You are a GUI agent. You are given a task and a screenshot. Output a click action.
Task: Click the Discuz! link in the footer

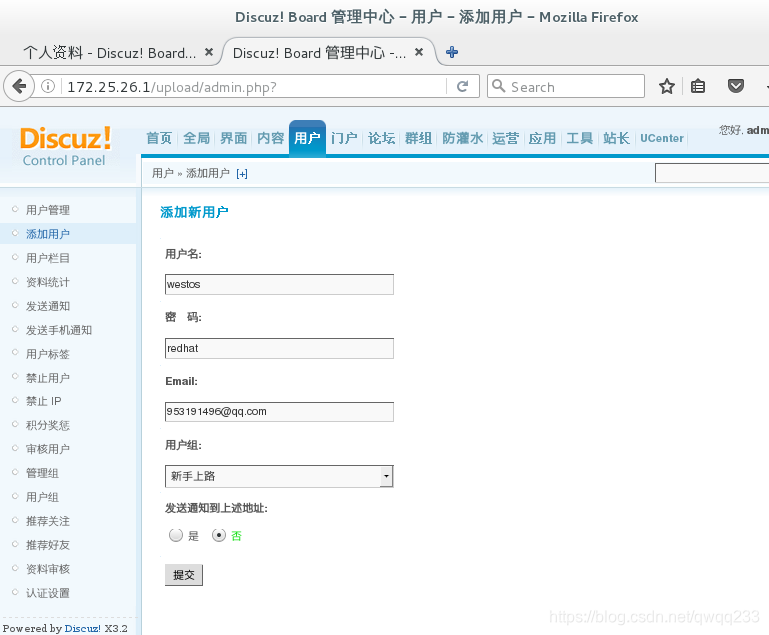point(82,628)
